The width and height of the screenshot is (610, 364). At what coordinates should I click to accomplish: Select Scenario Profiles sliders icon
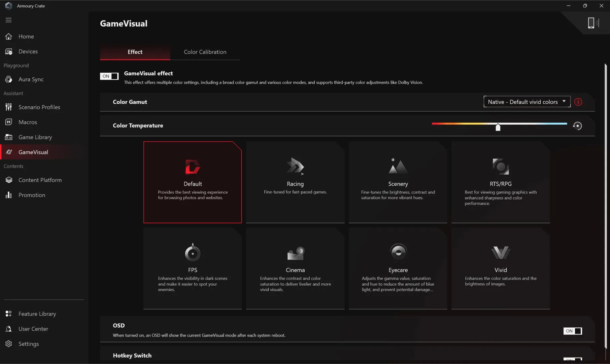tap(9, 107)
